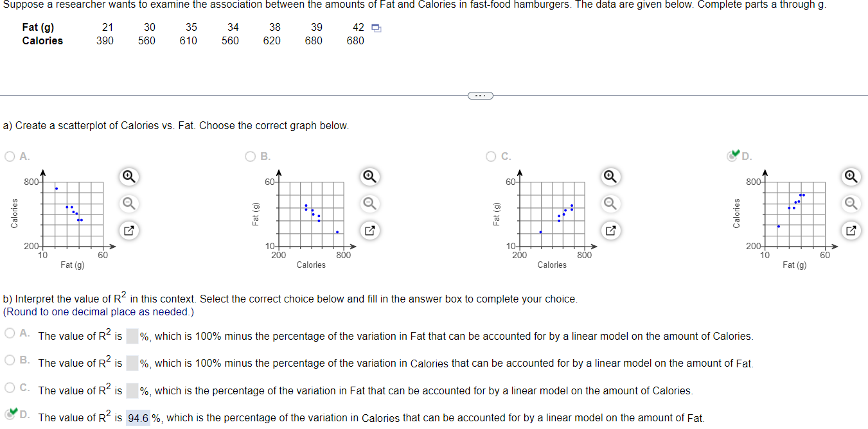
Task: Zoom out on graph D
Action: pyautogui.click(x=851, y=204)
